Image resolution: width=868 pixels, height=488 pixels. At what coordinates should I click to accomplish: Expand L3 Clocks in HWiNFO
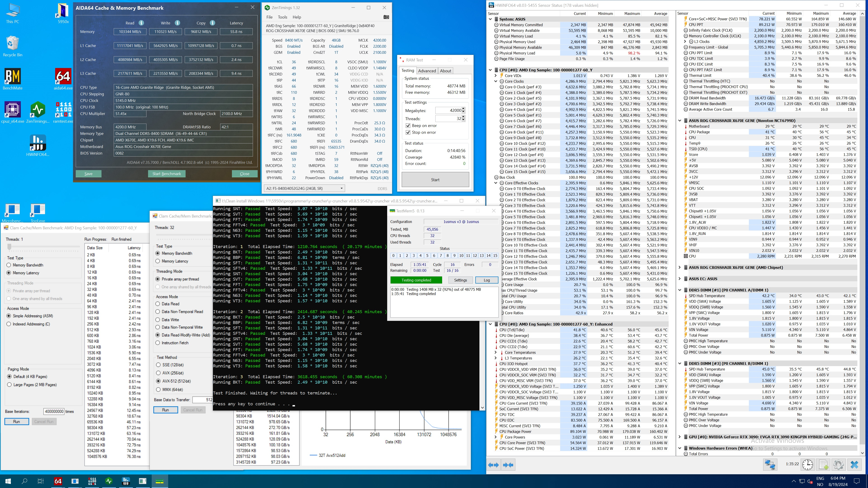coord(685,42)
